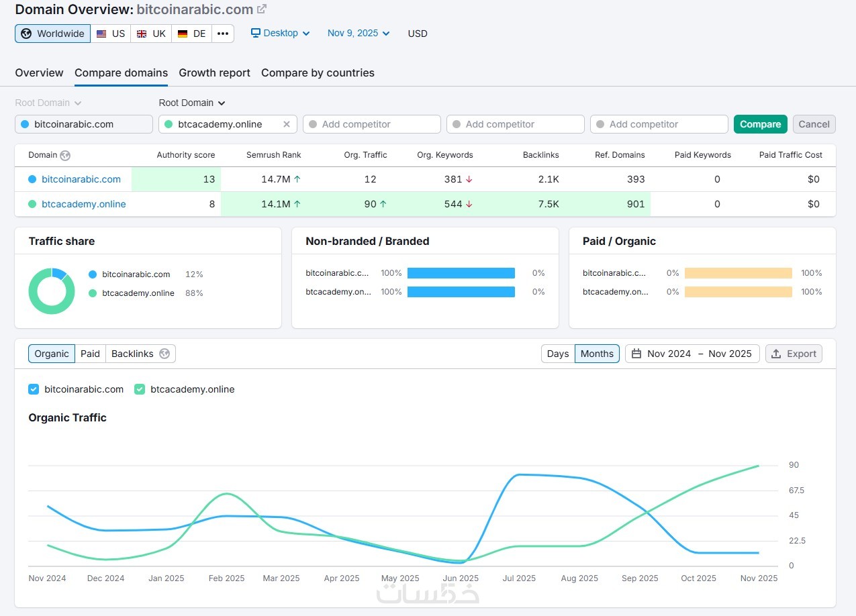Viewport: 856px width, 616px height.
Task: Open the Growth report tab
Action: (x=214, y=72)
